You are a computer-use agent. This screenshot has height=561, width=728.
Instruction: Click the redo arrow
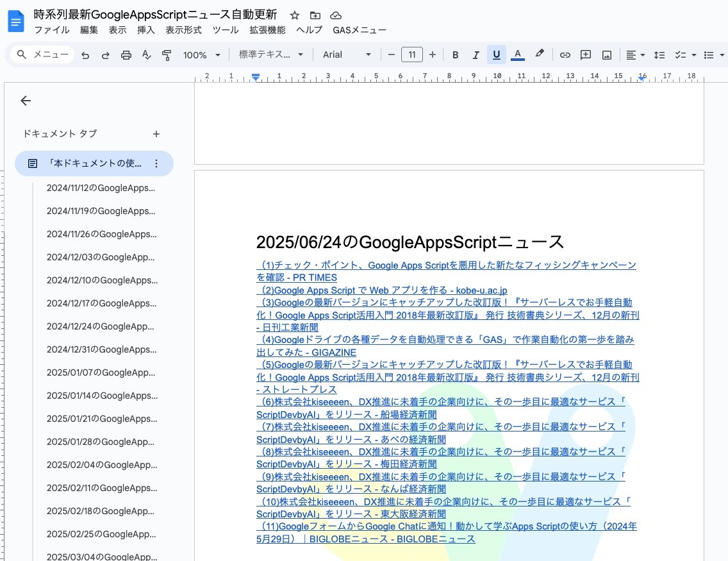105,54
